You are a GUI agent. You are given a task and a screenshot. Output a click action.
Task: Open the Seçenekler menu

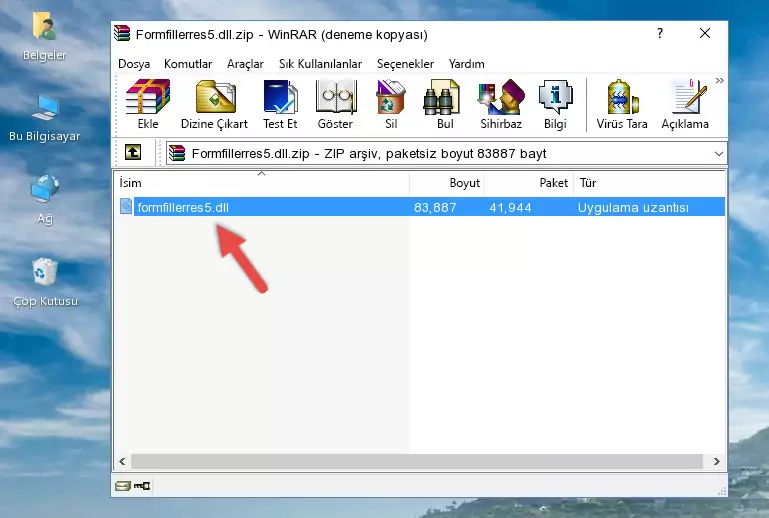pyautogui.click(x=405, y=64)
